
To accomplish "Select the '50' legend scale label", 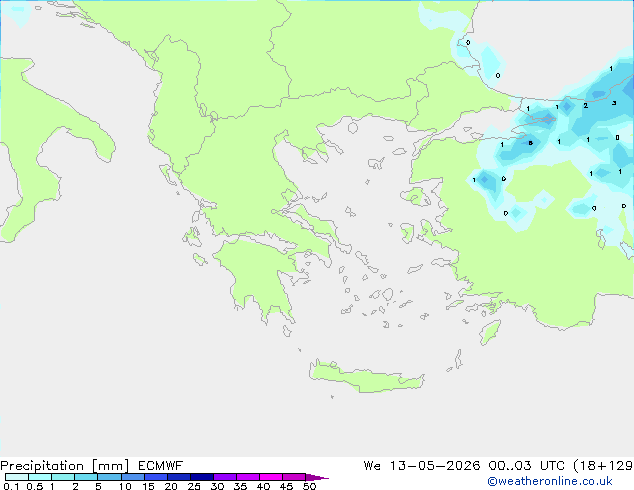I will click(x=309, y=486).
